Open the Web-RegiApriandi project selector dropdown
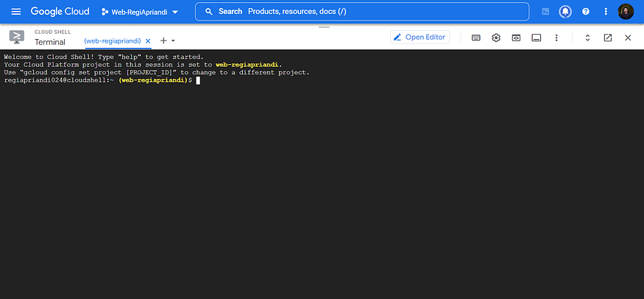This screenshot has width=644, height=299. (140, 12)
